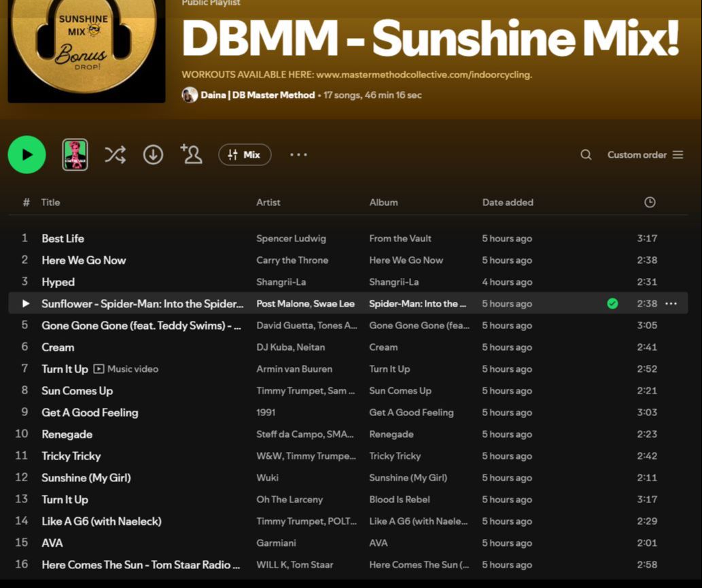Open artist 1991
The height and width of the screenshot is (588, 702).
266,413
